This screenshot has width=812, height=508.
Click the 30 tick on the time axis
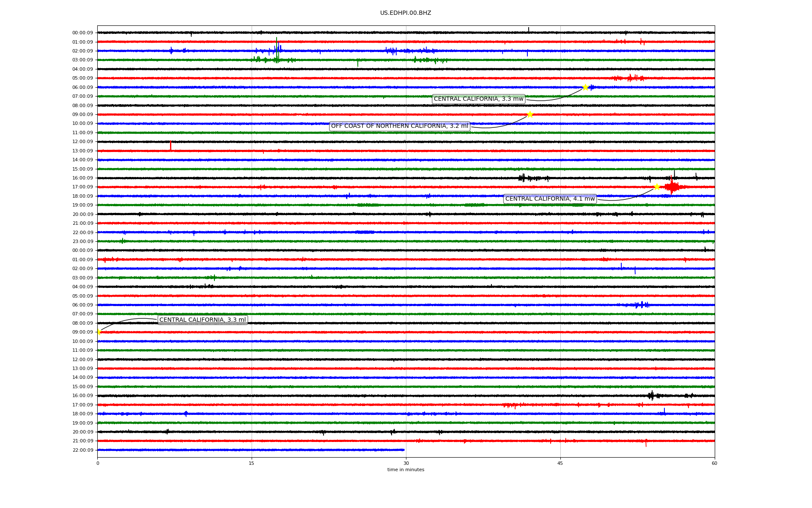click(x=406, y=463)
